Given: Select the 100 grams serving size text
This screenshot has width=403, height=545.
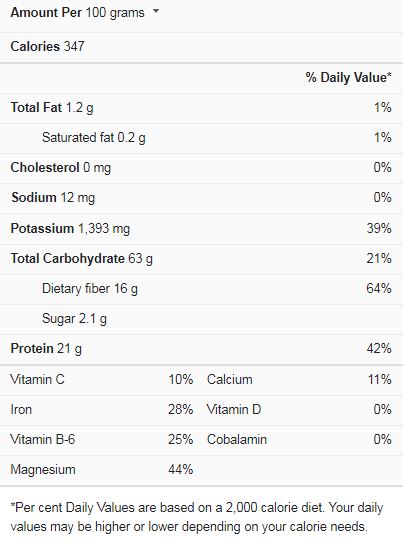Looking at the screenshot, I should tap(115, 13).
